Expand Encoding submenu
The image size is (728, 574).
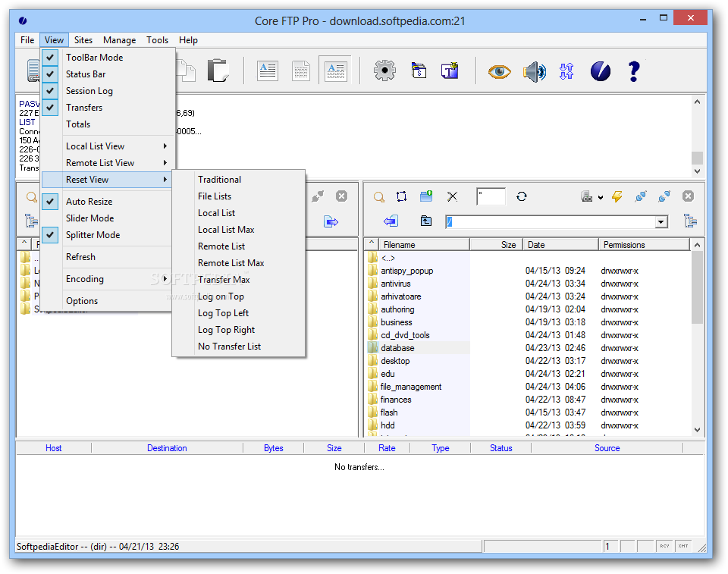point(108,279)
